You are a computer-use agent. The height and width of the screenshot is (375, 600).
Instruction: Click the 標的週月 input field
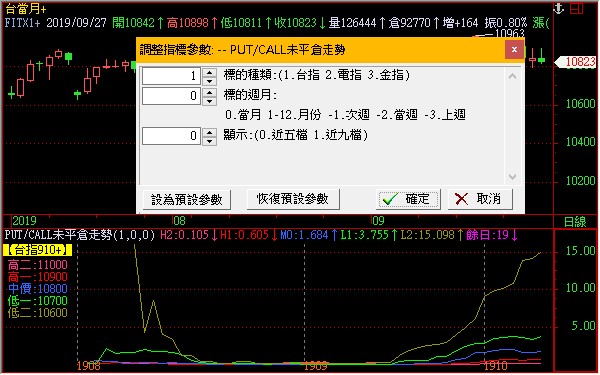click(x=171, y=96)
